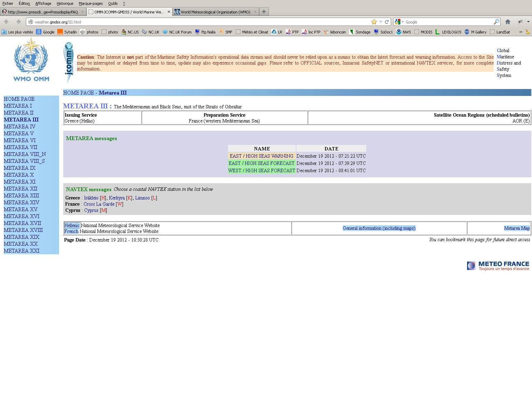Click the magnifier icon in Google search box
532x393 pixels.
(x=496, y=22)
